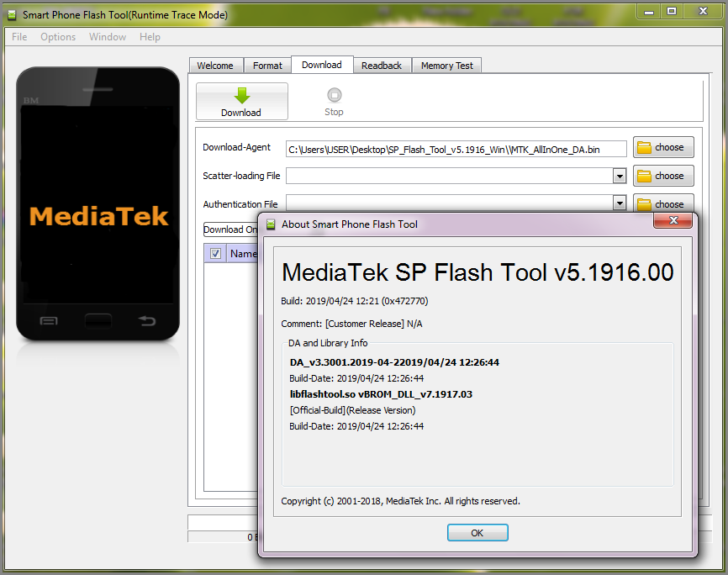This screenshot has height=575, width=728.
Task: Expand the Scatter-loading File dropdown
Action: tap(620, 176)
